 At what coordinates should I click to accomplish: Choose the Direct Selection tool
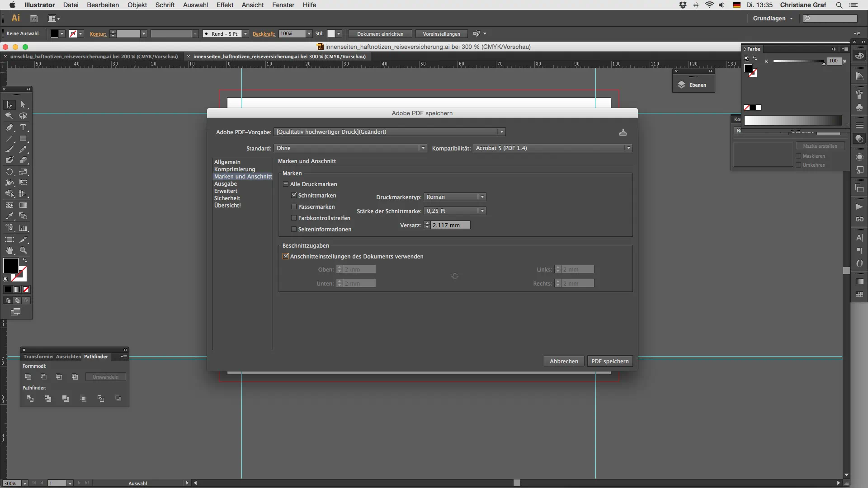pos(23,105)
